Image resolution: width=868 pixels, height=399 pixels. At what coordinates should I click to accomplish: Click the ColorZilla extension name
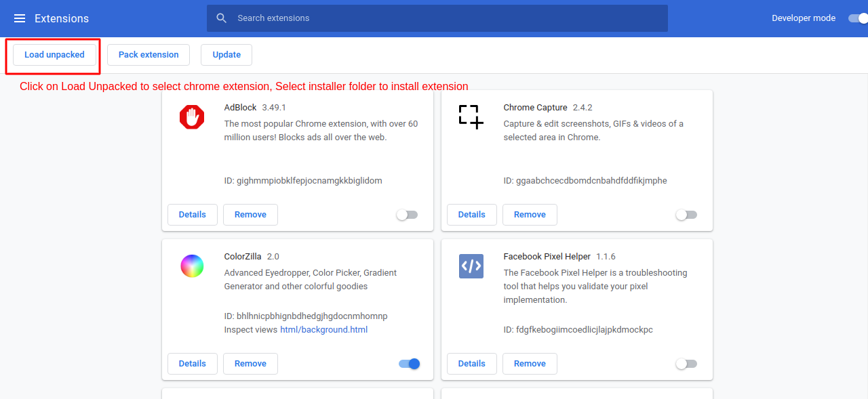(x=243, y=257)
